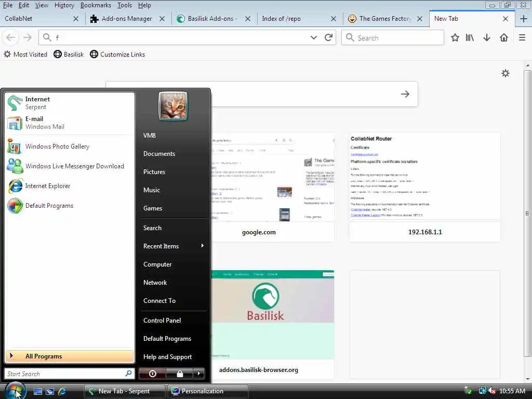Expand All Programs list

point(70,356)
